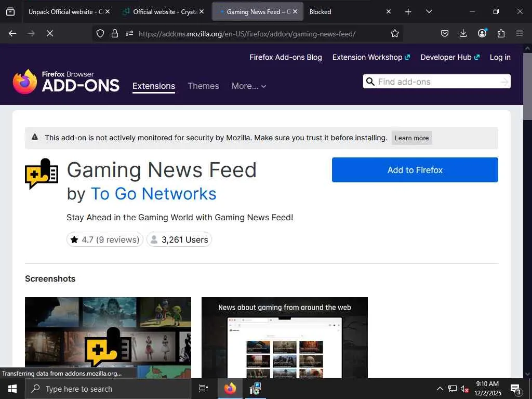The image size is (532, 399).
Task: Open the 4.7 (9 reviews) rating badge
Action: (105, 240)
